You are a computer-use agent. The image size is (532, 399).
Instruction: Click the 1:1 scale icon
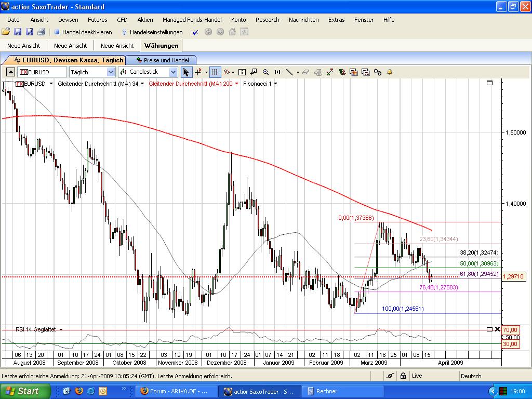pos(277,72)
